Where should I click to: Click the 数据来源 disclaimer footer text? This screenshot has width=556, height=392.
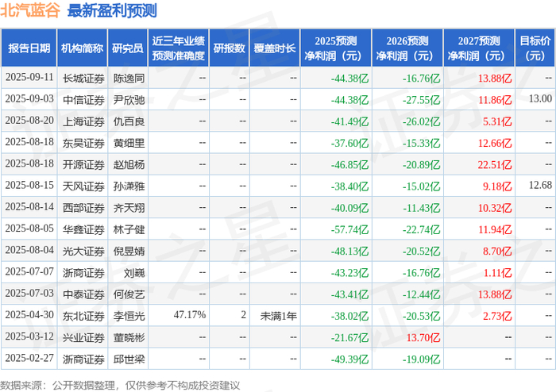click(x=120, y=386)
